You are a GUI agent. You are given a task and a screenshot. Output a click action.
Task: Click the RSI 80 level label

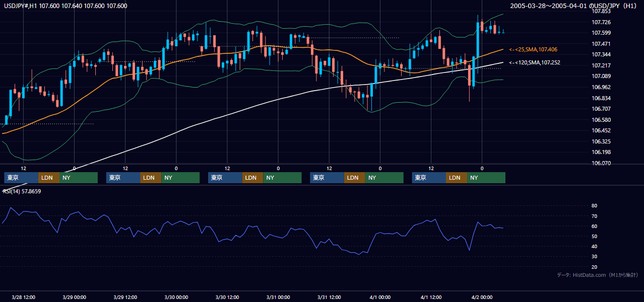[x=594, y=206]
